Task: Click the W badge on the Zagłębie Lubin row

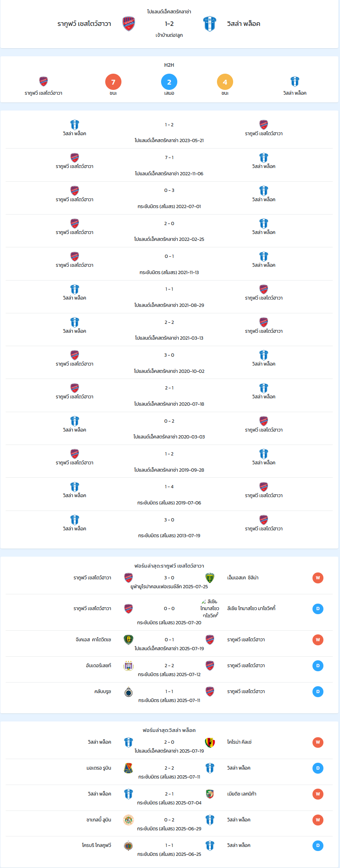Action: (318, 820)
